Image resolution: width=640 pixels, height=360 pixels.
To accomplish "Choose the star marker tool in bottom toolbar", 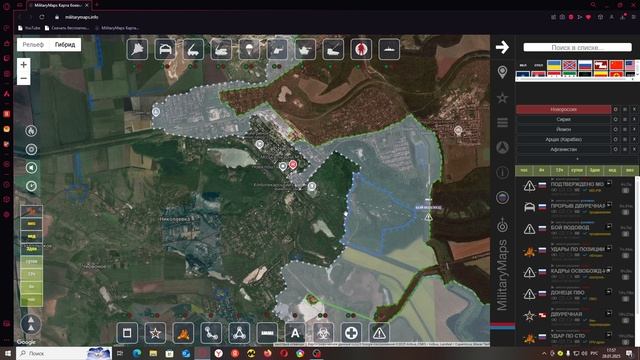I will tap(155, 333).
